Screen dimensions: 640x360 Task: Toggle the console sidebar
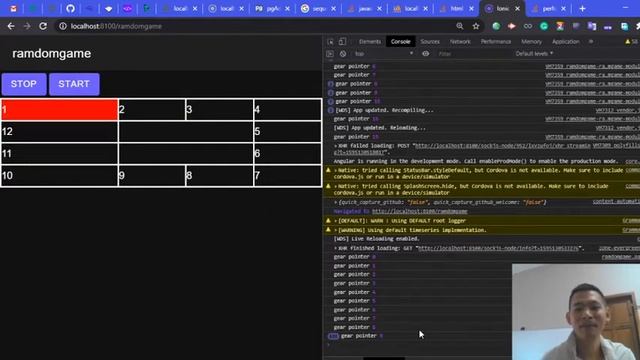330,54
